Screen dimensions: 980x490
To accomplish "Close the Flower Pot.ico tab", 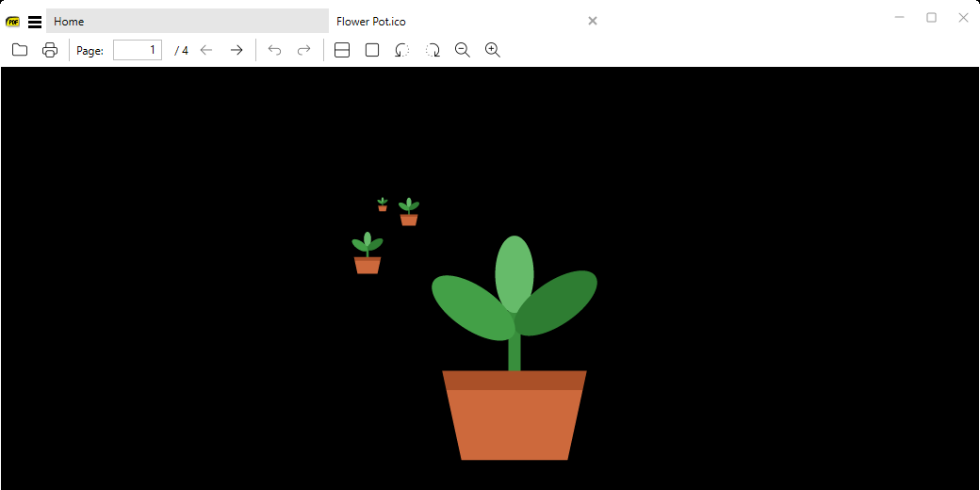I will 593,21.
